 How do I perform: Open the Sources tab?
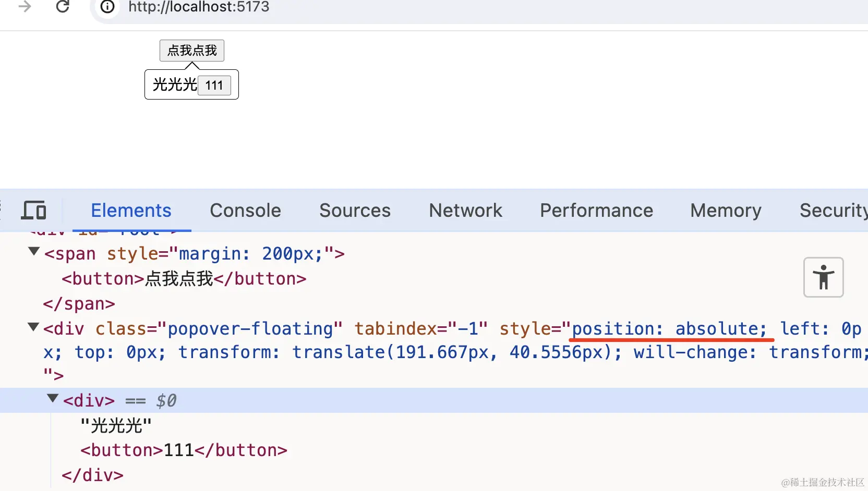click(x=355, y=211)
